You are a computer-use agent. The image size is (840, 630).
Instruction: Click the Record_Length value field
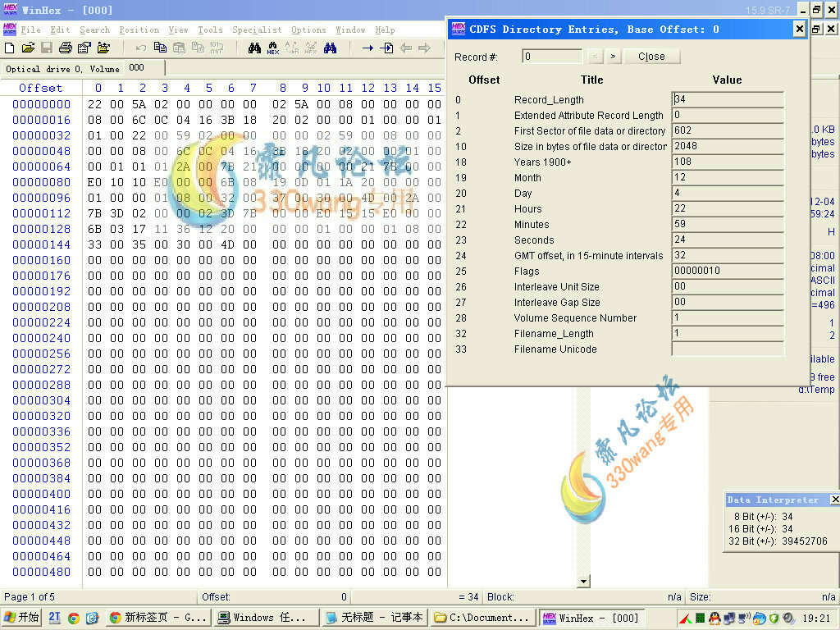coord(728,99)
